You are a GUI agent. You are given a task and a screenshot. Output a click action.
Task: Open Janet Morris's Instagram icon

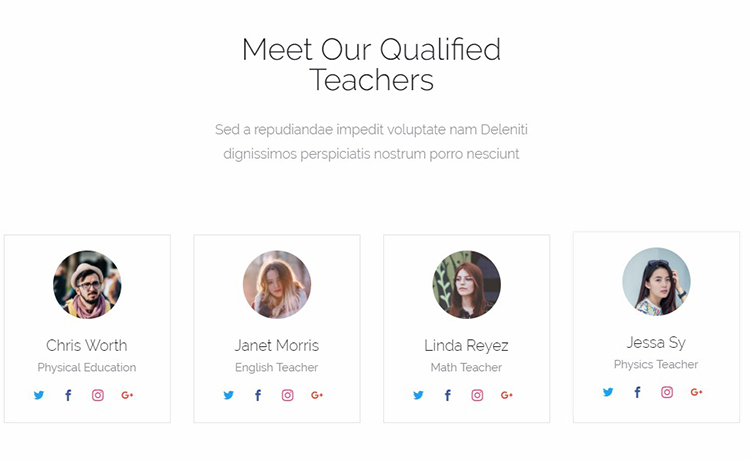click(x=287, y=395)
